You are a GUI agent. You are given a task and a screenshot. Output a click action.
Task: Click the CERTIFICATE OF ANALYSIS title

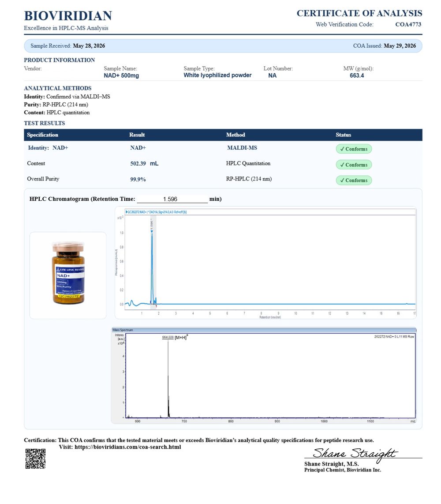(x=359, y=13)
